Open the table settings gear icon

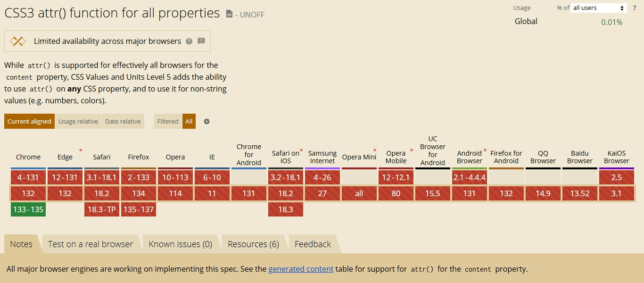pyautogui.click(x=206, y=121)
